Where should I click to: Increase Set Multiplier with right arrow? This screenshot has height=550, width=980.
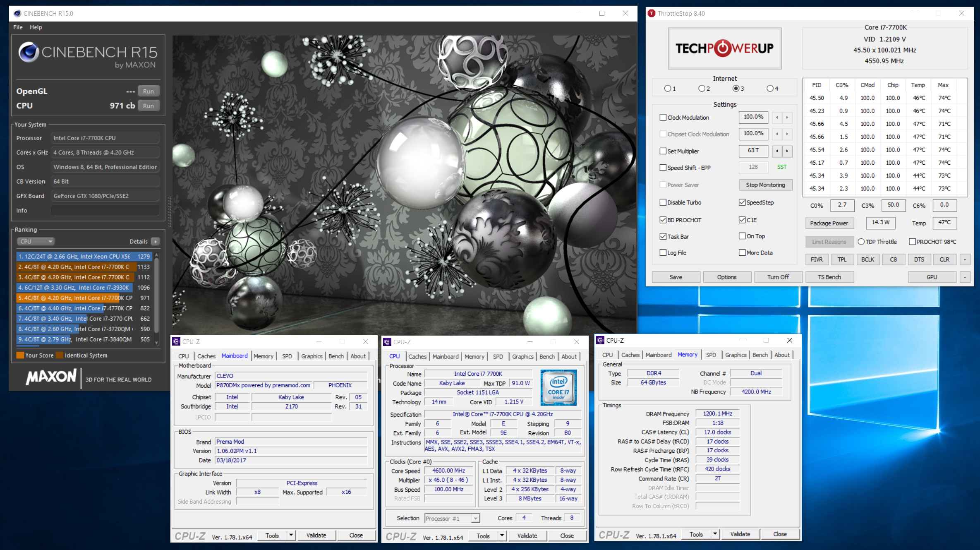pyautogui.click(x=787, y=151)
